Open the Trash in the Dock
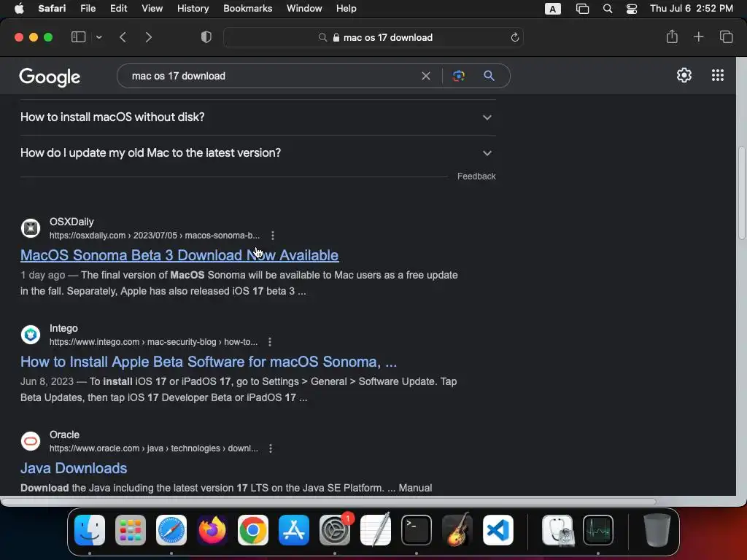 pos(657,530)
